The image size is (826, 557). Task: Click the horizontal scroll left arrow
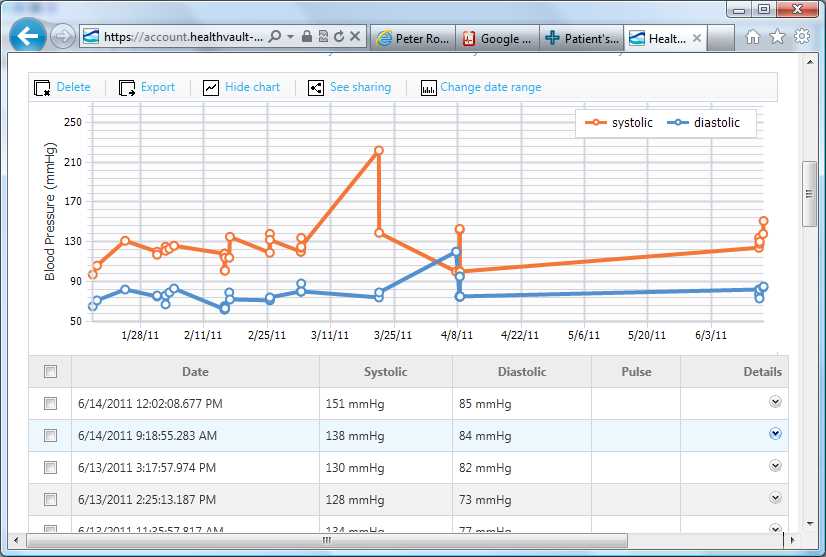[x=16, y=540]
